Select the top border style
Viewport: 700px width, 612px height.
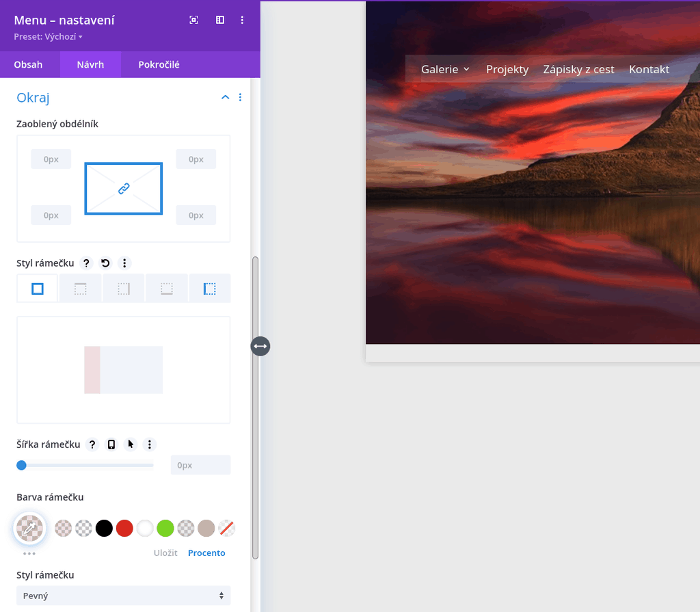pos(81,289)
